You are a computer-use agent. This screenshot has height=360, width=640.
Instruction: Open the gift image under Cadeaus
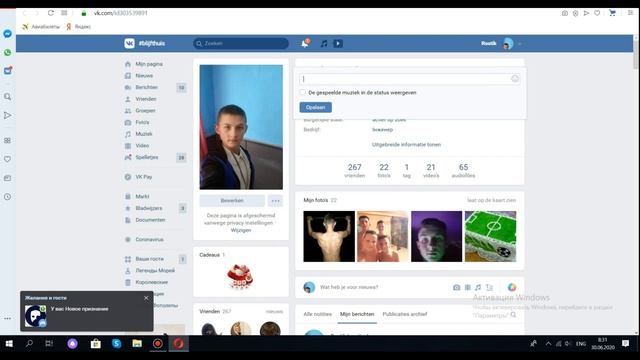click(x=240, y=277)
